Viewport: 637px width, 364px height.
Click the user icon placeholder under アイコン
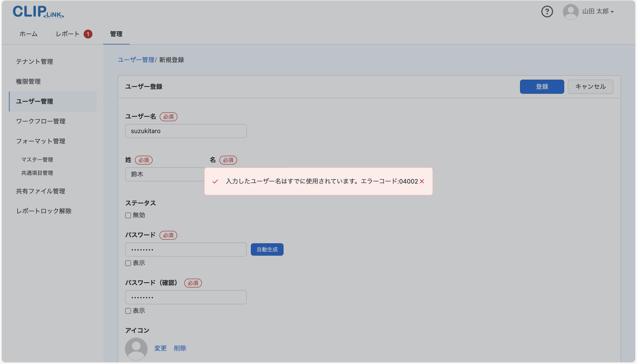pyautogui.click(x=136, y=348)
